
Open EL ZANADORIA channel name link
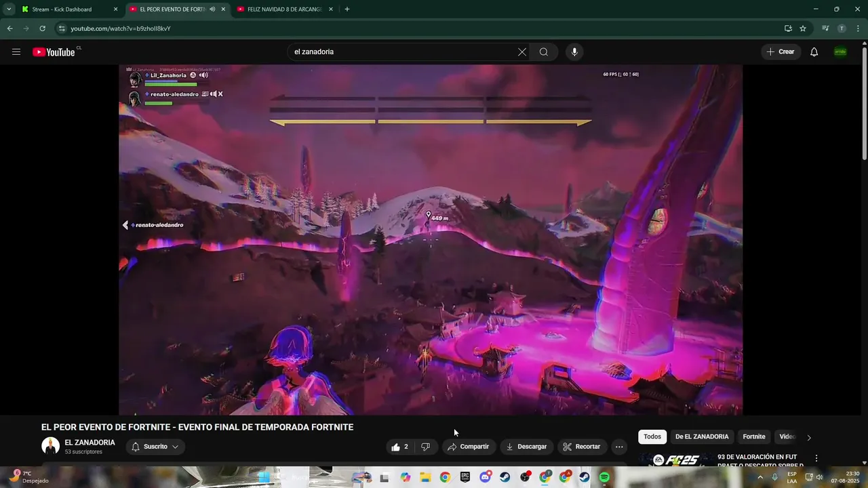click(90, 443)
